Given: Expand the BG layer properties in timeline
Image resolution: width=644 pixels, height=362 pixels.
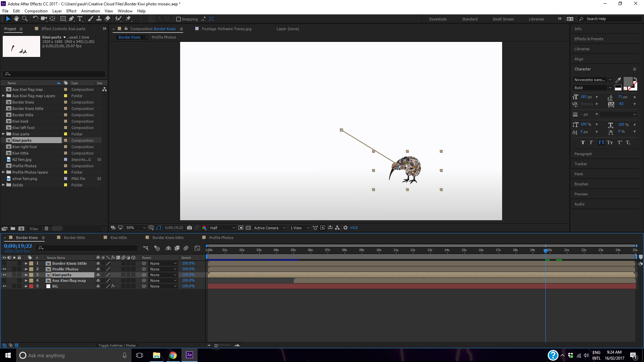Looking at the screenshot, I should click(26, 286).
